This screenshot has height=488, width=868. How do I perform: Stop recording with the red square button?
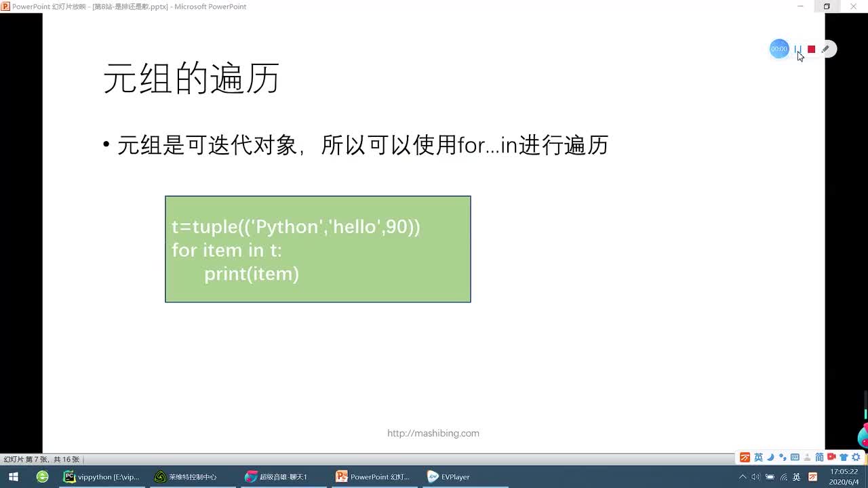[x=811, y=49]
